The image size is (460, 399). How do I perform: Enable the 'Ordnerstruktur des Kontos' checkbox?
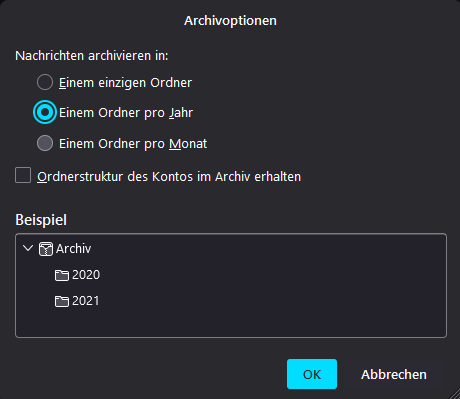[x=23, y=175]
